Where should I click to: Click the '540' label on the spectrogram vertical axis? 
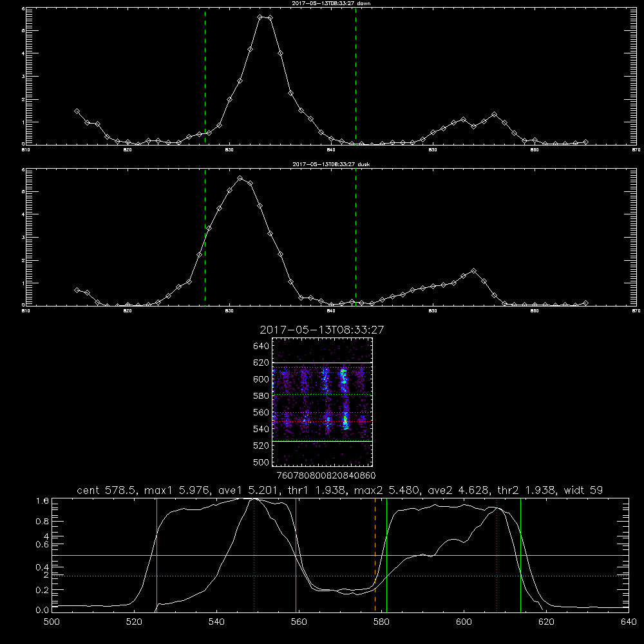click(x=261, y=429)
